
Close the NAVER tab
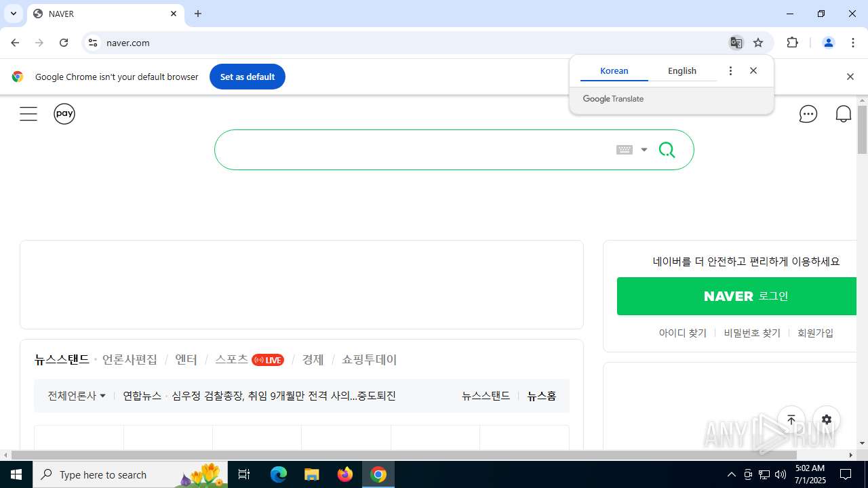[x=174, y=14]
